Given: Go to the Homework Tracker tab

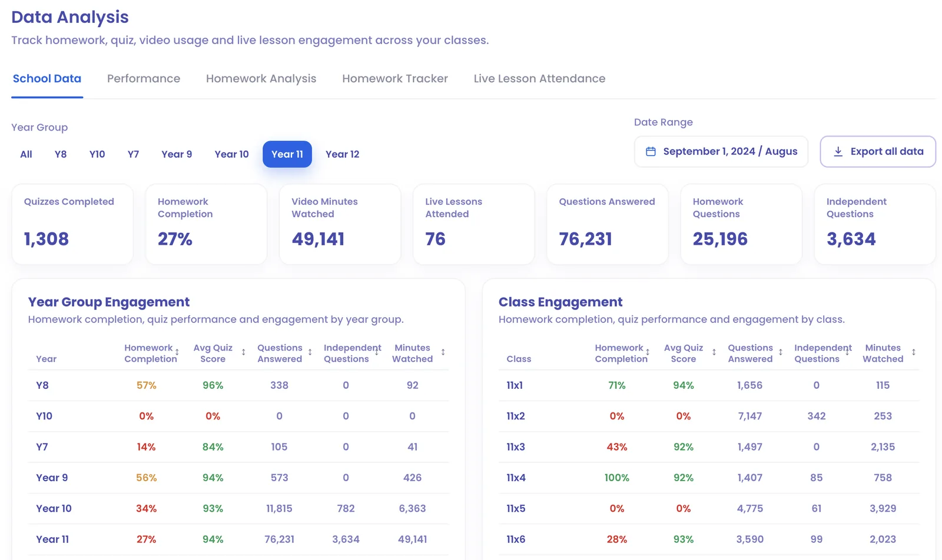Looking at the screenshot, I should coord(395,79).
